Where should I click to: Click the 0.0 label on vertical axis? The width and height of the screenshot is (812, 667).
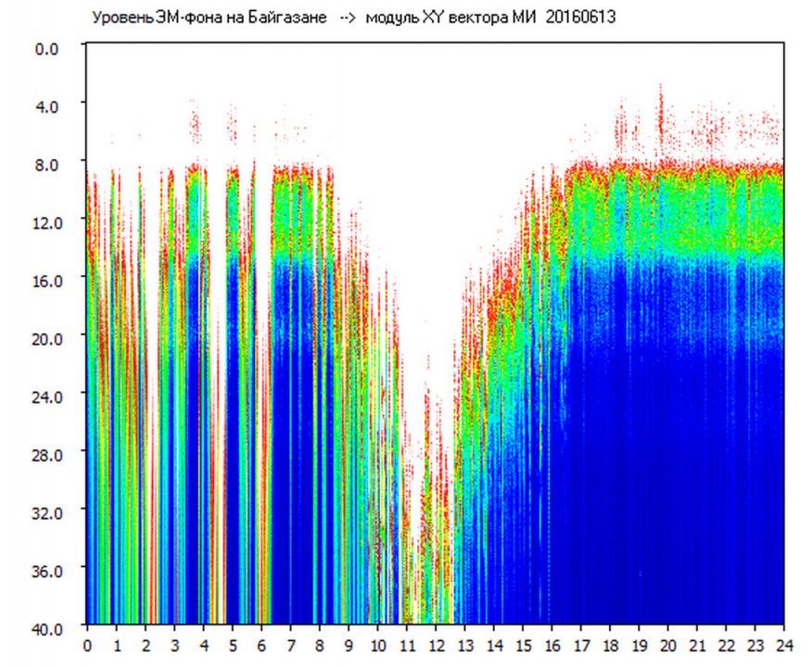coord(46,49)
